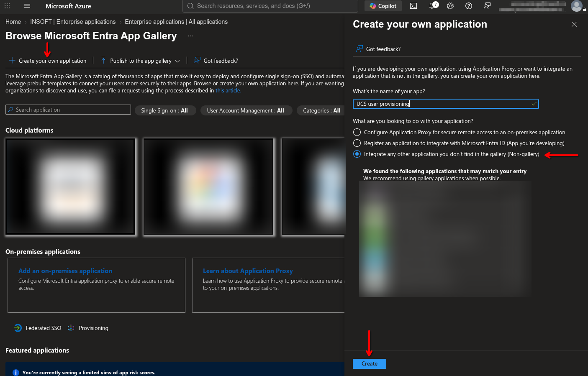Open portal settings gear
Screen dimensions: 588x376
coord(450,6)
